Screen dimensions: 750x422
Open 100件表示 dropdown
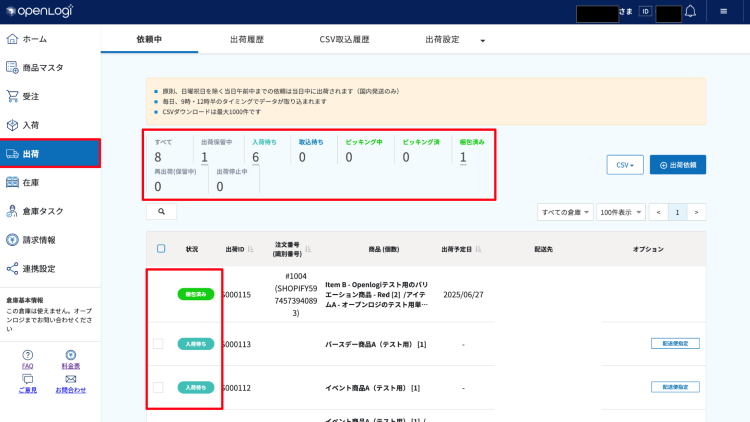pos(621,212)
